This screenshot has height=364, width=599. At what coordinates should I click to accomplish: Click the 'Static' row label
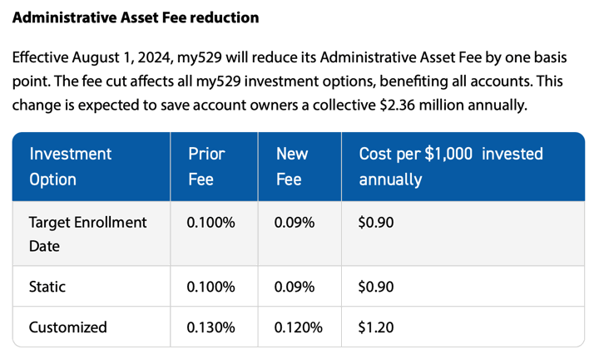coord(47,287)
